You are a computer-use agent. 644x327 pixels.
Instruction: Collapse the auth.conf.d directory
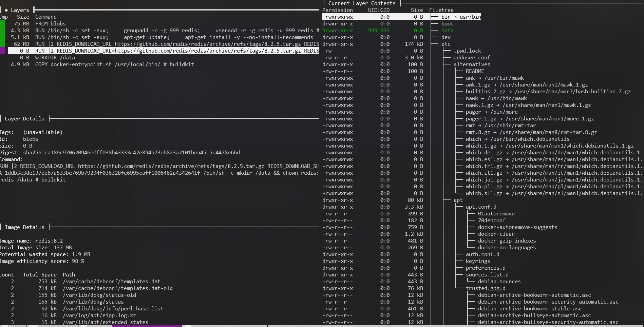[482, 254]
